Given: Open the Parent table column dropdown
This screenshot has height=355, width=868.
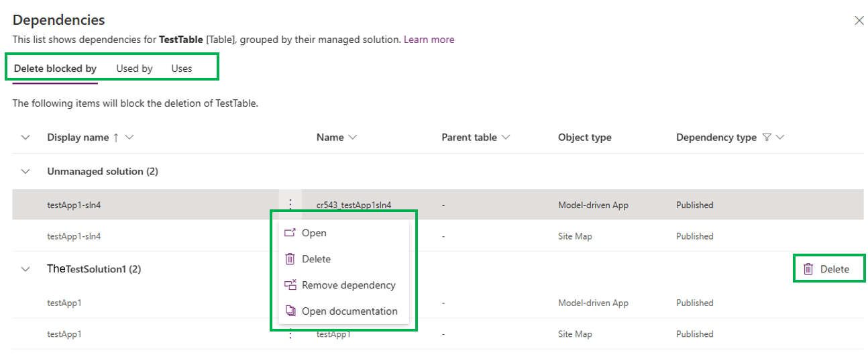Looking at the screenshot, I should [506, 138].
